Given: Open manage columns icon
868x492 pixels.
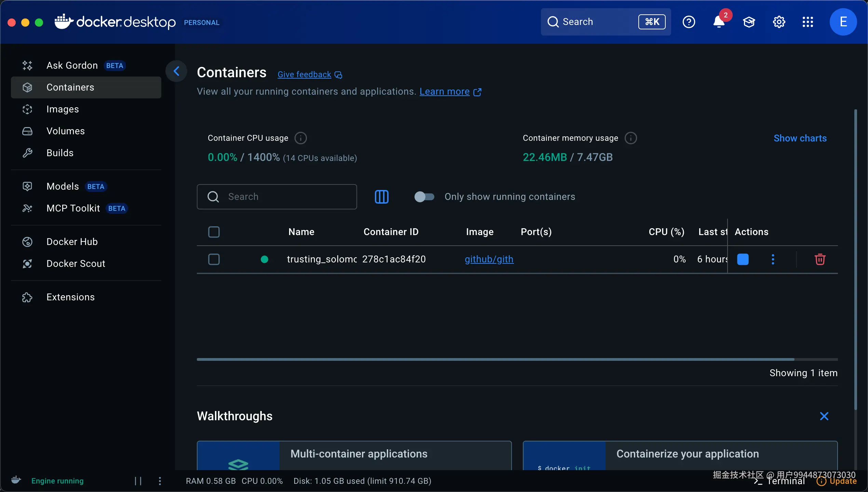Looking at the screenshot, I should (381, 197).
